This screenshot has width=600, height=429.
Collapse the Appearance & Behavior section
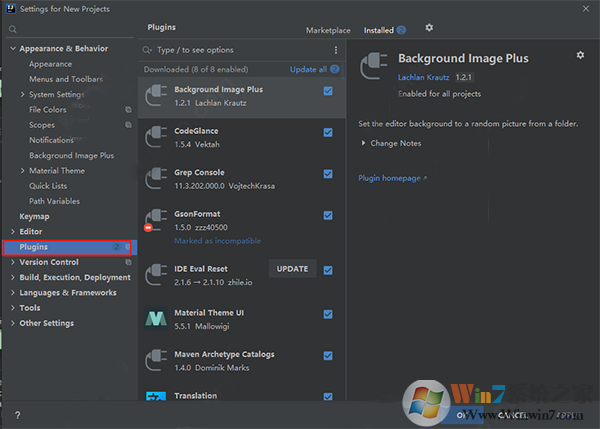point(13,49)
